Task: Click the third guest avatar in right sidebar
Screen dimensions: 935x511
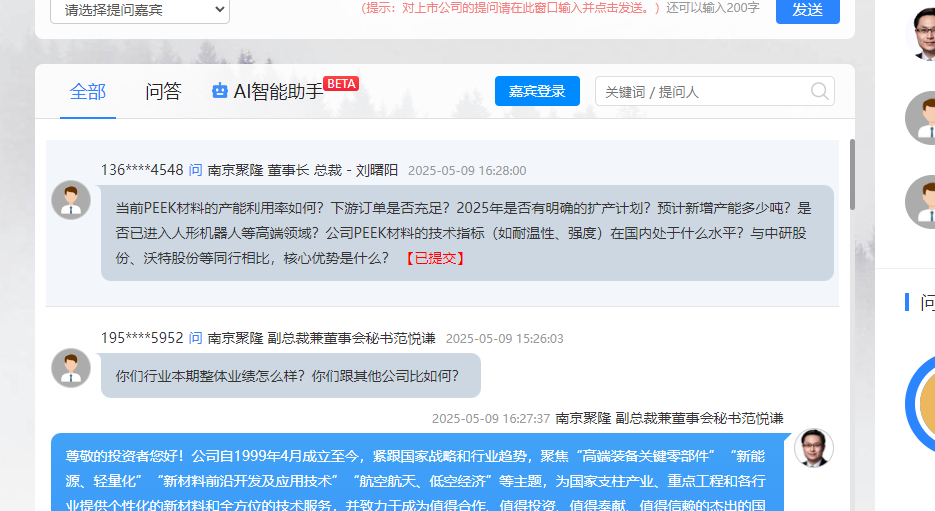Action: coord(920,202)
